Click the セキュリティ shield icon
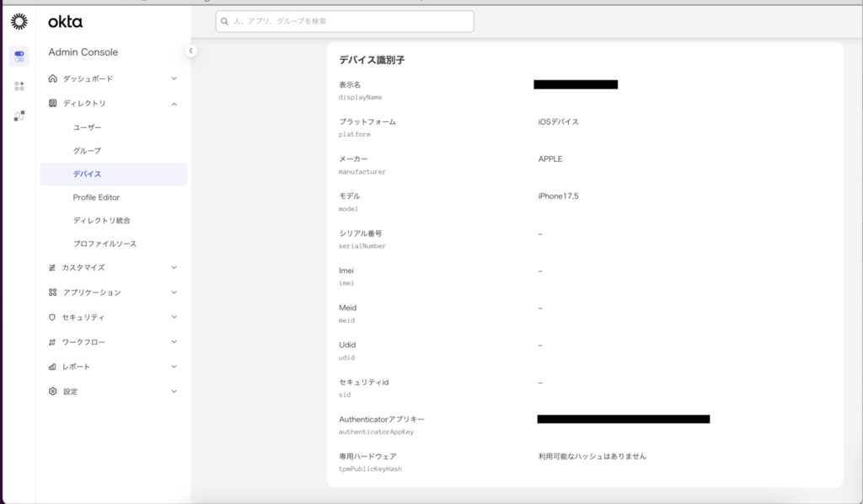This screenshot has height=504, width=863. pos(52,317)
